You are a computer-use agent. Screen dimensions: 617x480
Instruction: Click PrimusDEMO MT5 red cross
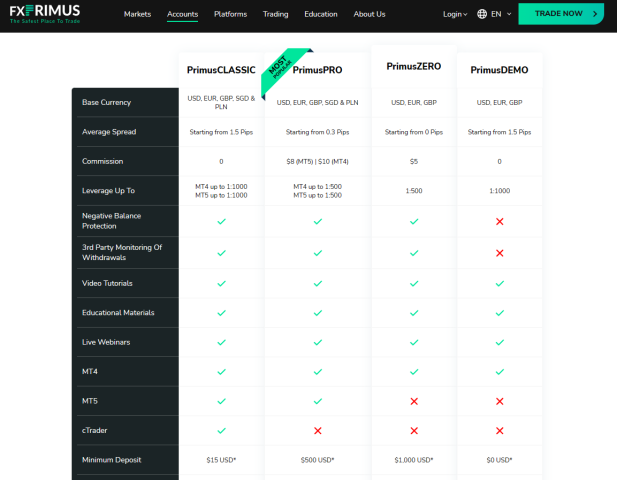tap(500, 401)
